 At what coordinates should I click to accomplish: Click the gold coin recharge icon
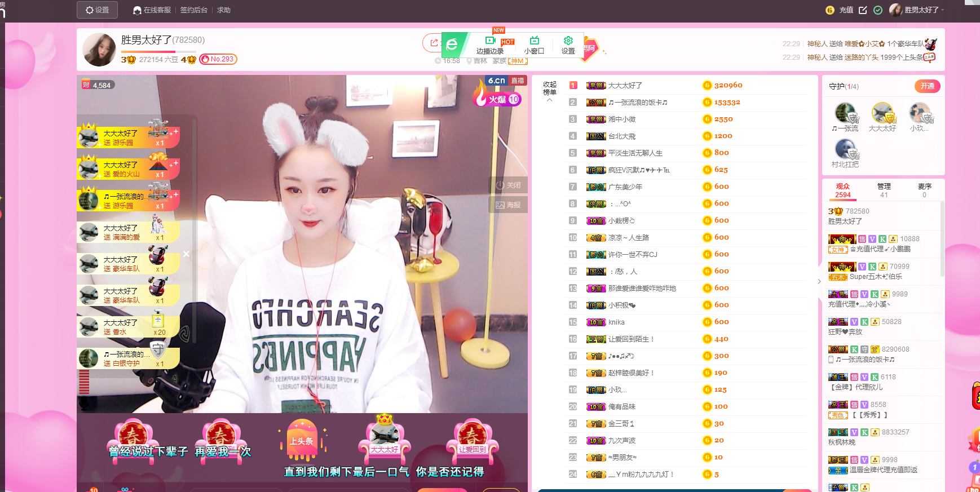coord(829,10)
